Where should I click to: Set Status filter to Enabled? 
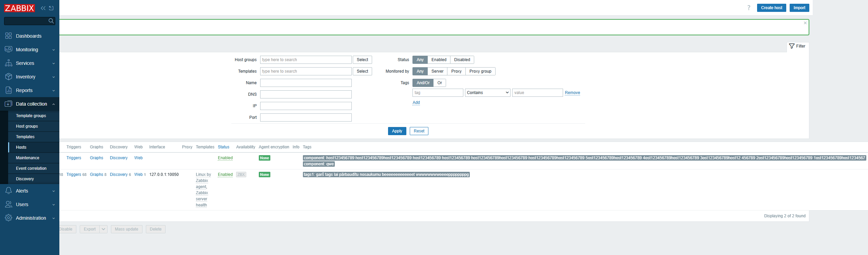click(x=439, y=60)
